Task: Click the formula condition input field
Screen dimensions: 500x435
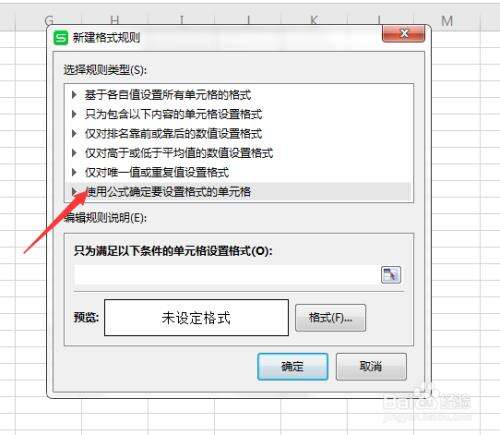Action: (227, 275)
